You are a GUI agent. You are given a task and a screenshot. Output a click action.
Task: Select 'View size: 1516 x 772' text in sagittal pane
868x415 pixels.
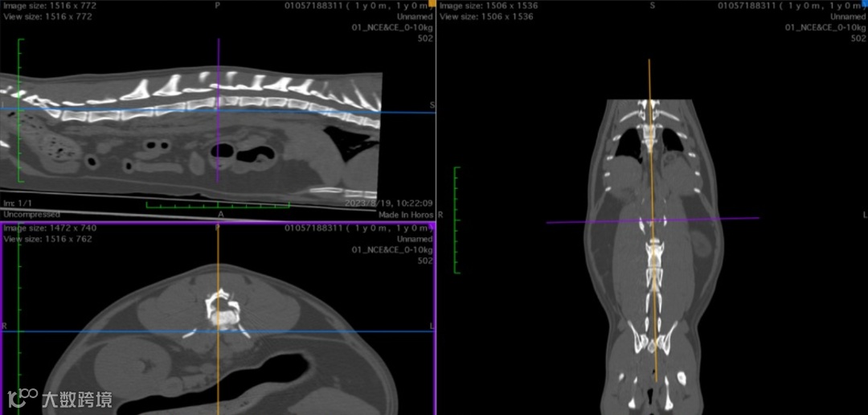[x=47, y=16]
